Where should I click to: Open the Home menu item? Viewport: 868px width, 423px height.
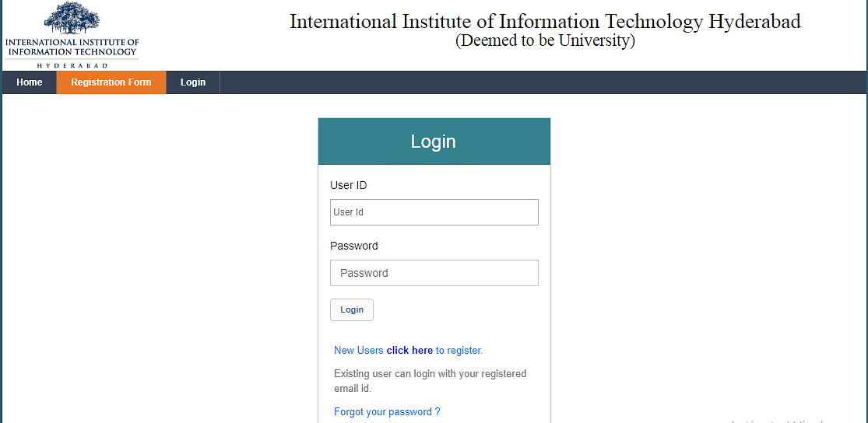[x=30, y=82]
